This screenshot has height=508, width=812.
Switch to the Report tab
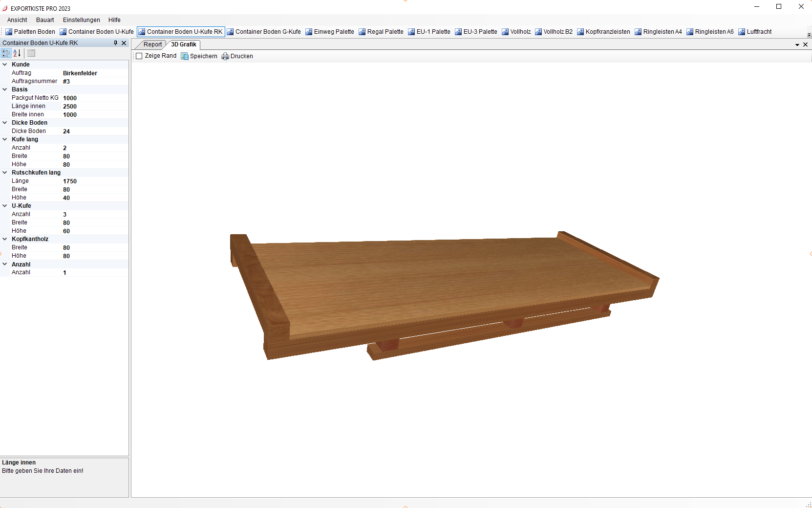tap(152, 44)
